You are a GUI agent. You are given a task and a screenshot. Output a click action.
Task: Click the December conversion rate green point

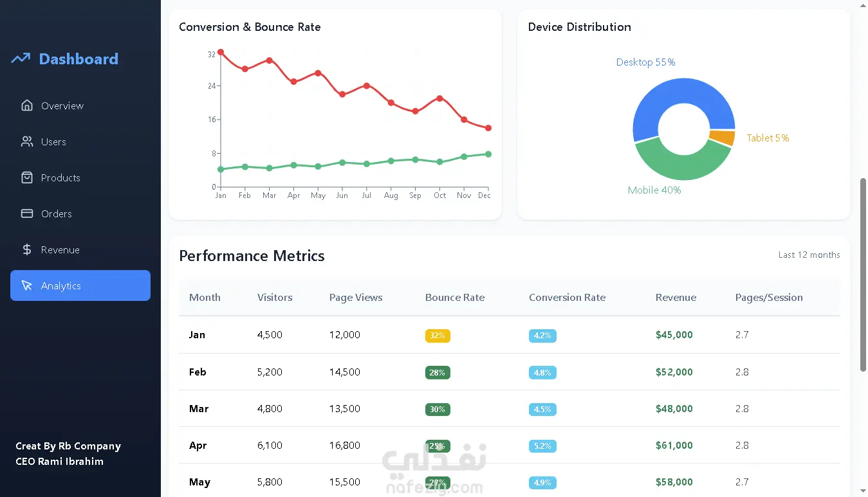(488, 154)
